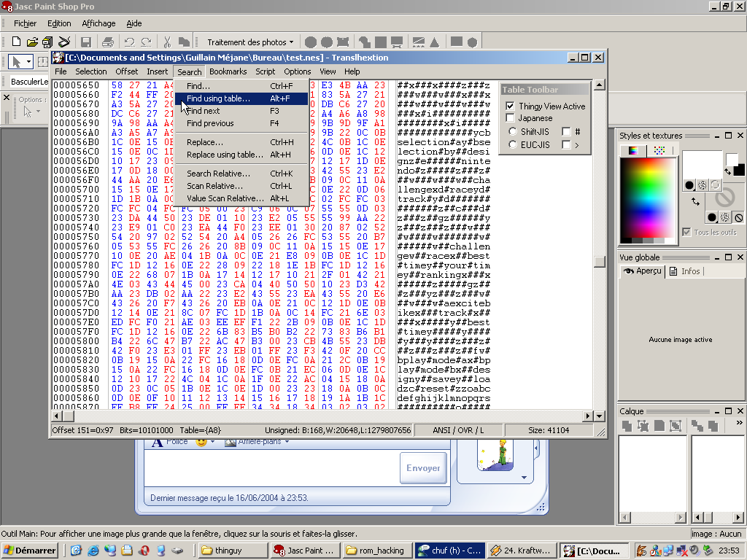
Task: Open the Traitement des photos dropdown
Action: click(250, 42)
